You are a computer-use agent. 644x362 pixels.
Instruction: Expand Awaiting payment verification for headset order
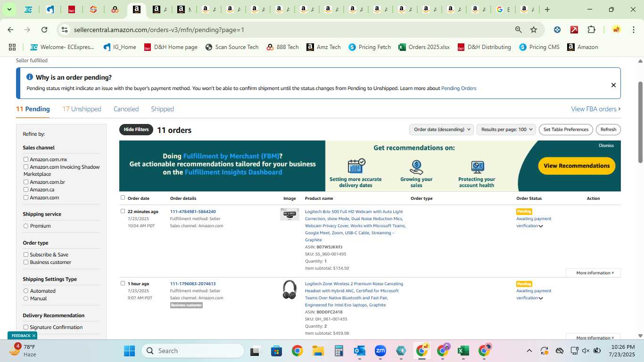[541, 298]
